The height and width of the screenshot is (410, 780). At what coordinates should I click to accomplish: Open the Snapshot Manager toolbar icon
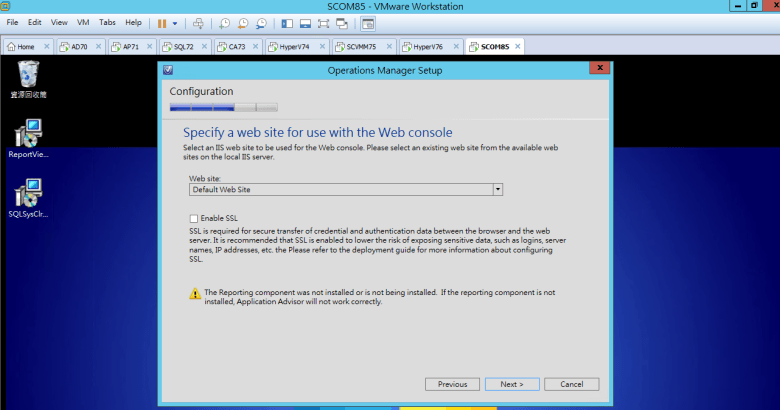coord(261,22)
